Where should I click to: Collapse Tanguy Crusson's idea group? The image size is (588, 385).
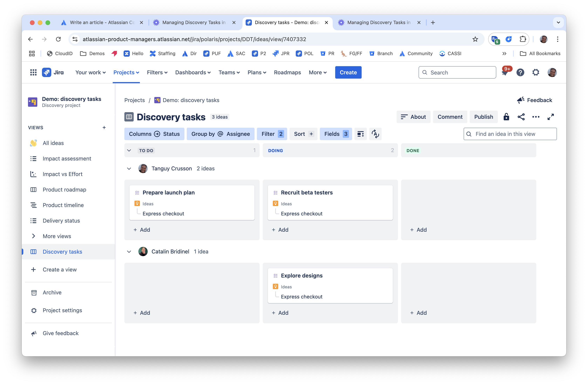[x=129, y=168]
